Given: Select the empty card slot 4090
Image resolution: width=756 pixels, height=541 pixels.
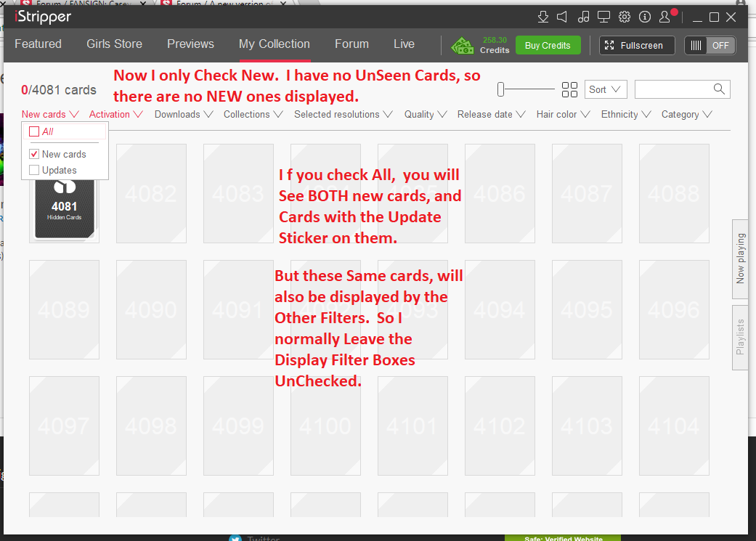Looking at the screenshot, I should pos(151,309).
